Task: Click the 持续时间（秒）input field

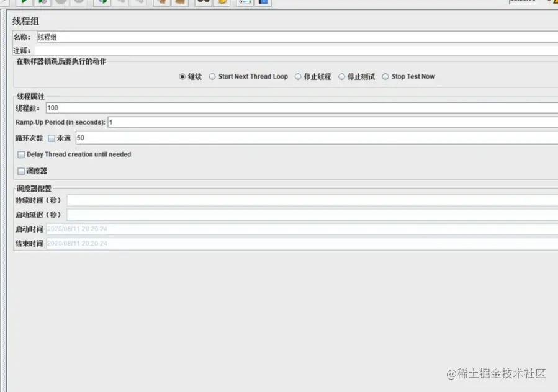Action: [312, 200]
